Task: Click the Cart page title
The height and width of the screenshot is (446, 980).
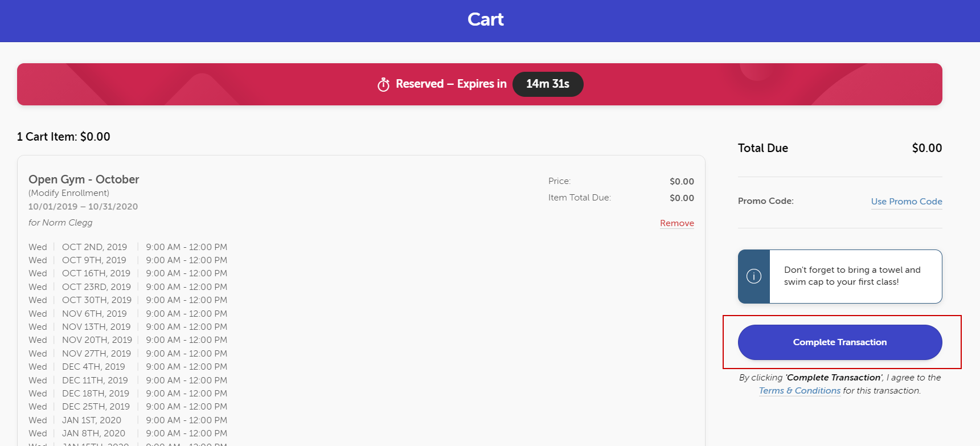Action: [x=486, y=19]
